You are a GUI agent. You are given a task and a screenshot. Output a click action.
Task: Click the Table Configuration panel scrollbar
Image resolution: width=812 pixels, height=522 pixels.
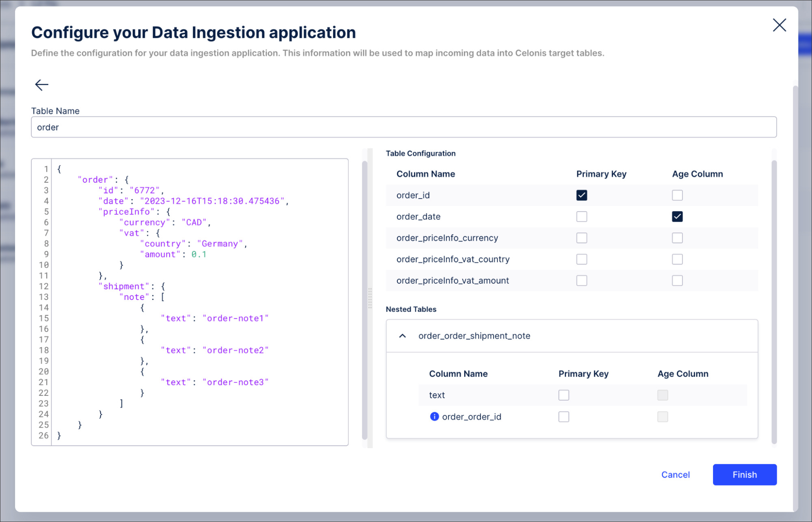[x=774, y=302]
